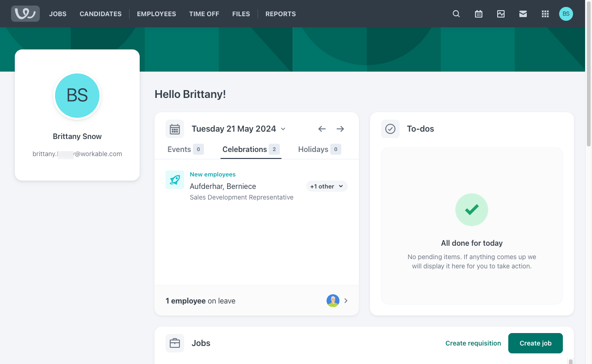This screenshot has height=364, width=592.
Task: Go to next day arrow
Action: (x=340, y=129)
